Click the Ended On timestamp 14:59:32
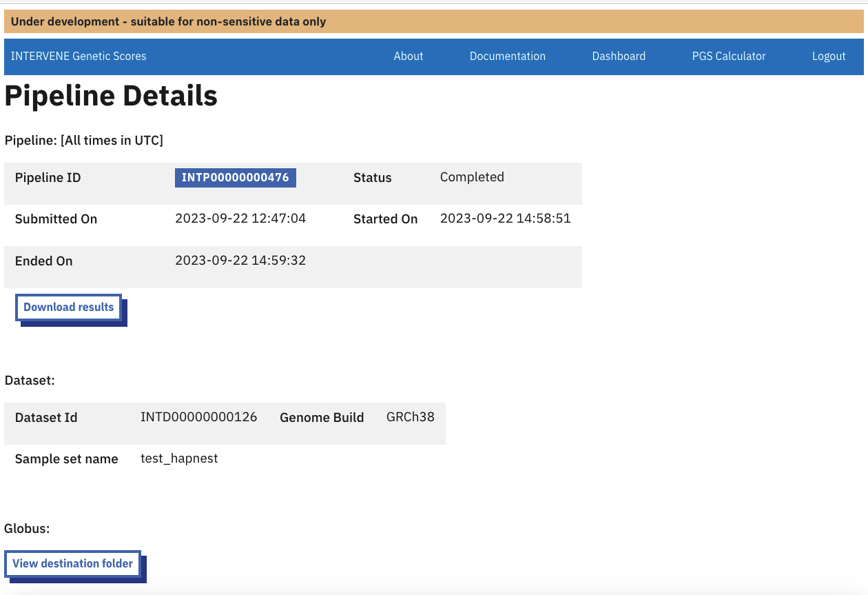This screenshot has width=868, height=595. [240, 261]
